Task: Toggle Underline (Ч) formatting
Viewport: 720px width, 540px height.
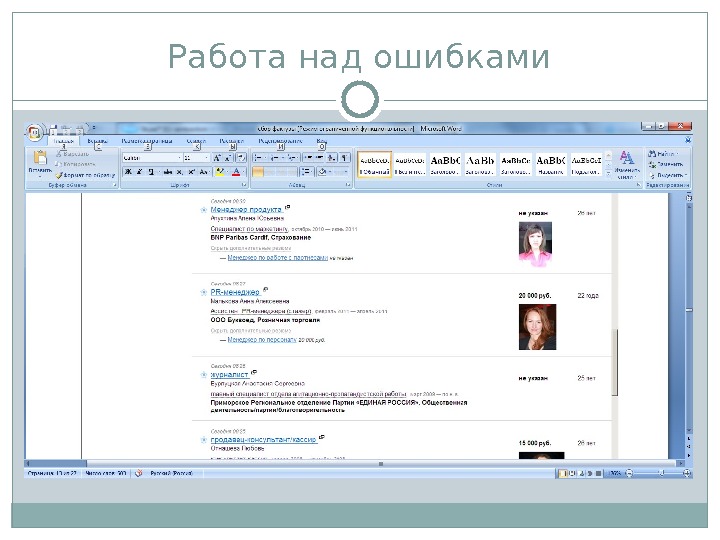Action: click(x=151, y=172)
